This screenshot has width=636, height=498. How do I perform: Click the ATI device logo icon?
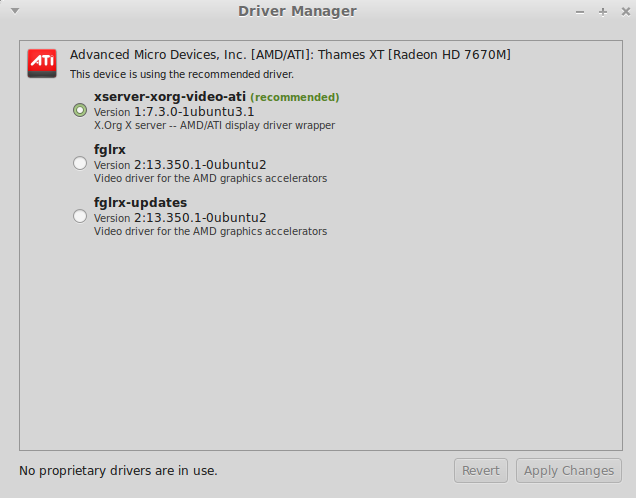(x=42, y=63)
